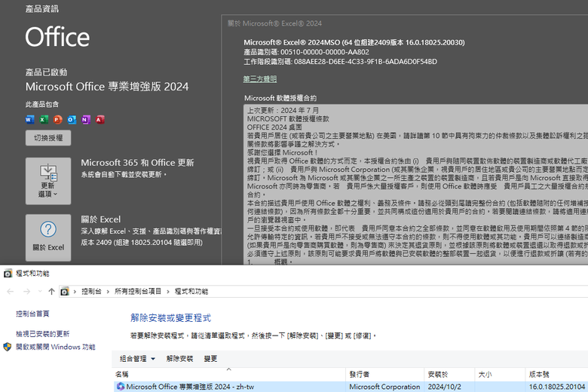Click inside the Microsoft 軟體授權合約 text box
This screenshot has height=392, width=588.
point(415,185)
